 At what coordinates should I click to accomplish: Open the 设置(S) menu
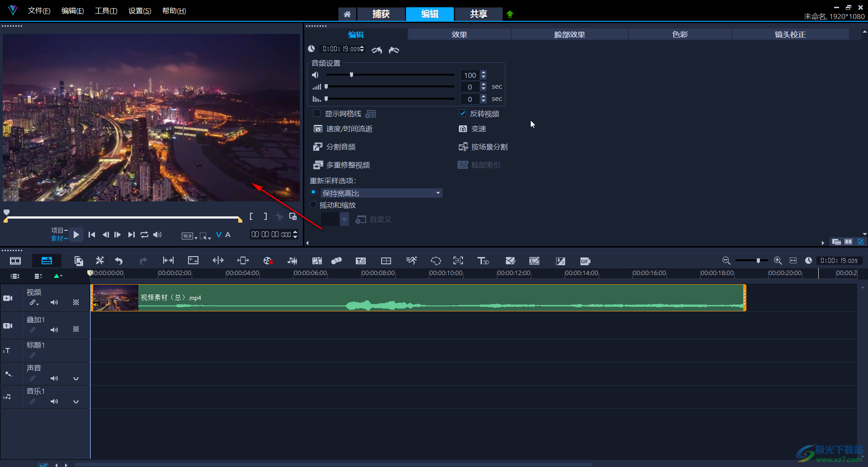point(140,10)
